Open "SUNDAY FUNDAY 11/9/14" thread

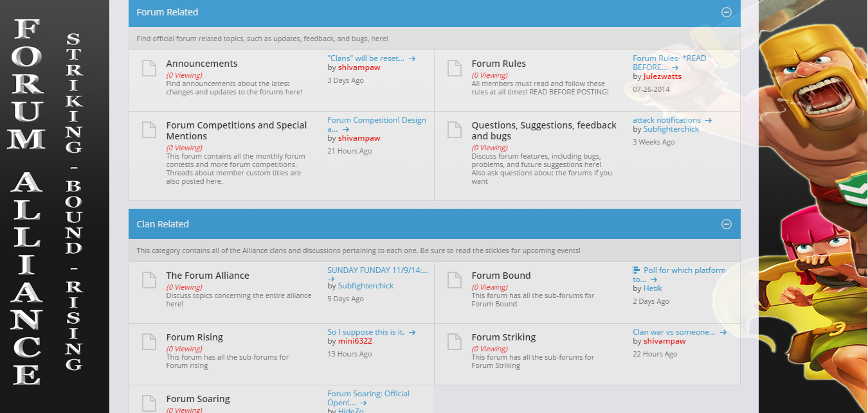click(x=377, y=270)
